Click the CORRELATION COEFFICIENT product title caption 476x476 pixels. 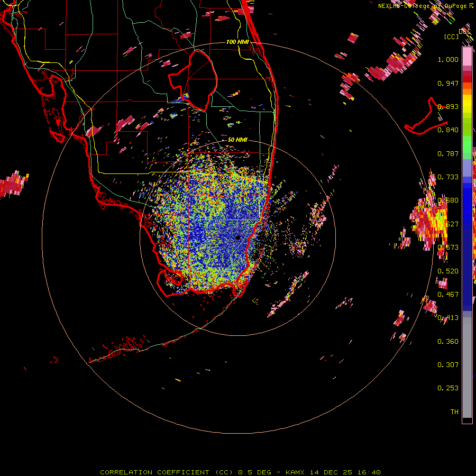click(167, 472)
